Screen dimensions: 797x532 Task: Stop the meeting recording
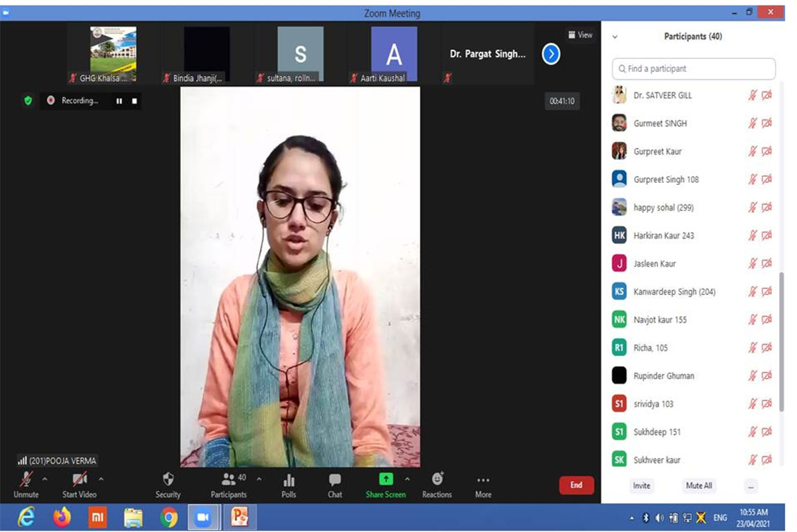134,101
